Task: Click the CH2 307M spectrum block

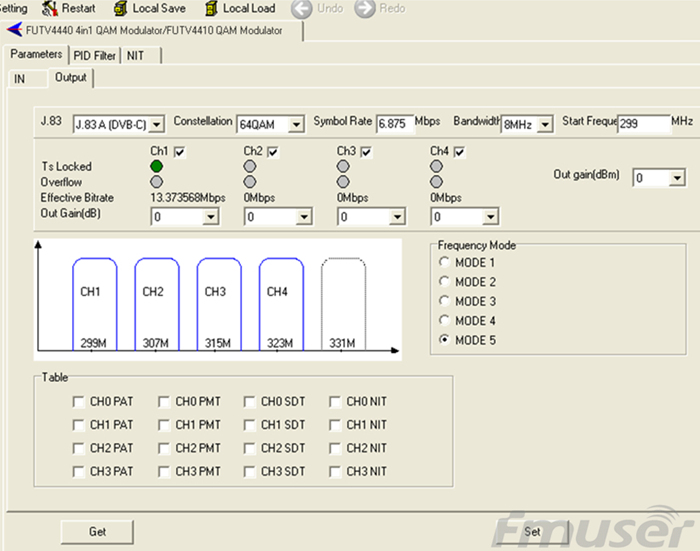Action: point(157,304)
